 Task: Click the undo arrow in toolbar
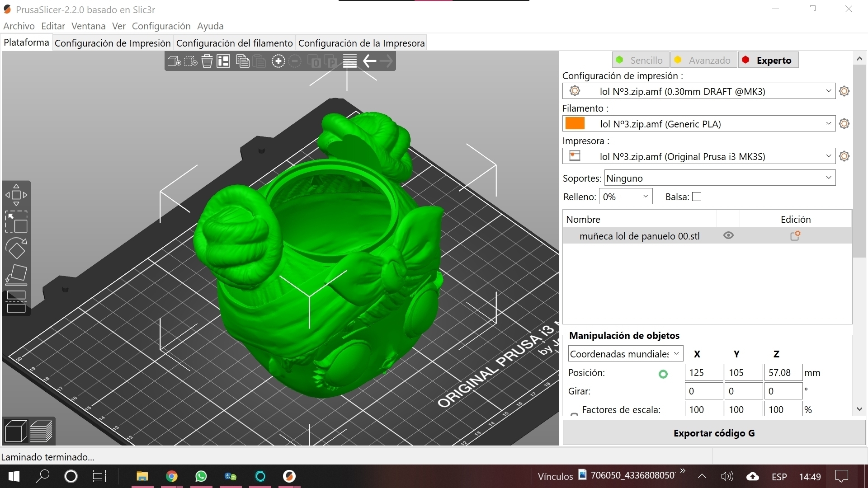(x=370, y=61)
